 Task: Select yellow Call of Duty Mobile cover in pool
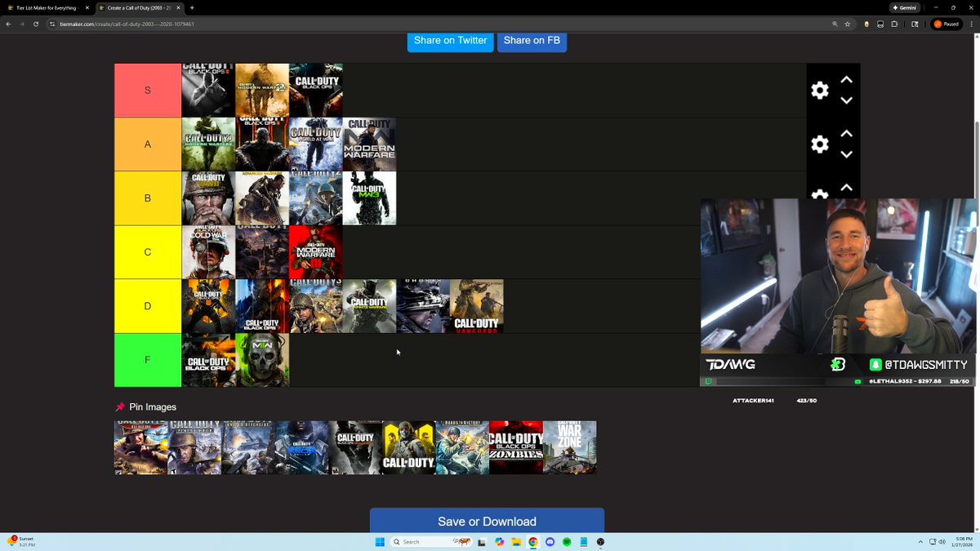(409, 447)
